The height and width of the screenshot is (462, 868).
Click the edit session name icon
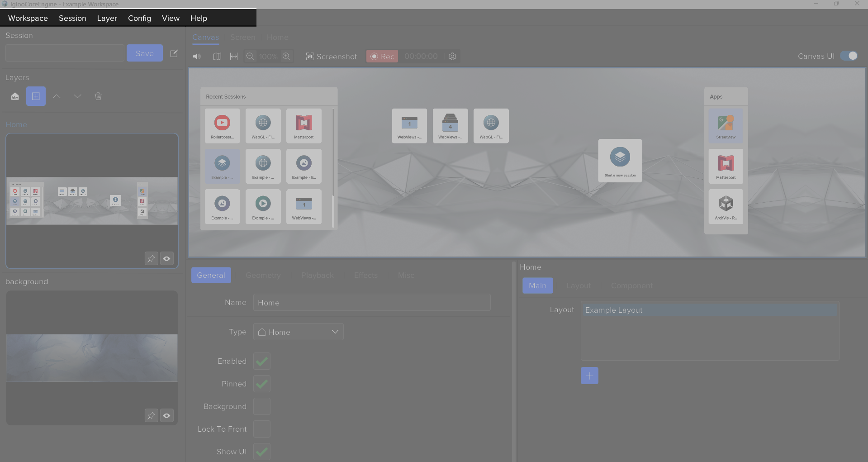[174, 53]
